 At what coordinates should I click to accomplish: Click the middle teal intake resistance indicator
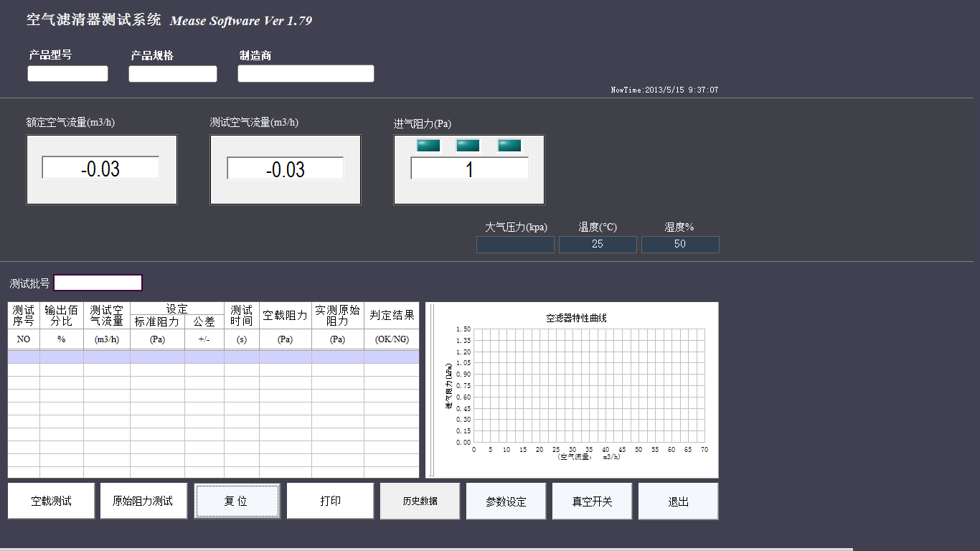tap(468, 146)
